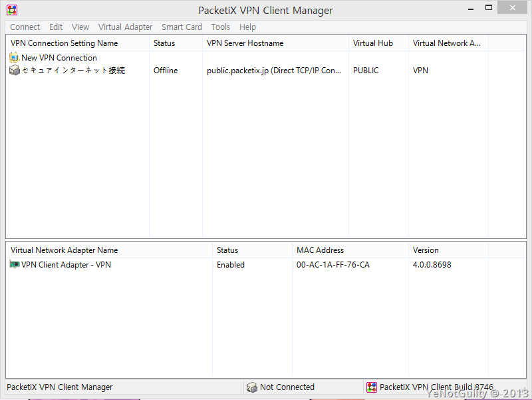Click version 4.0.0.8698 cell

point(432,264)
